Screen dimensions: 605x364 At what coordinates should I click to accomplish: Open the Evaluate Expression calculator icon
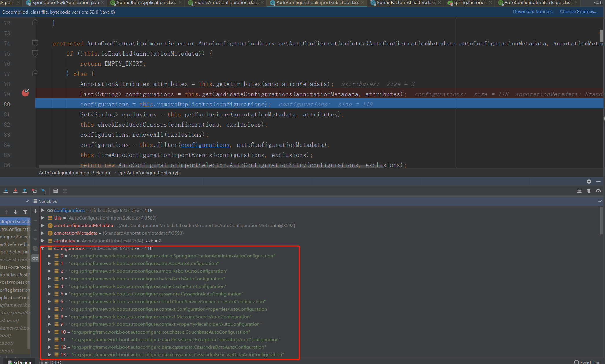56,191
